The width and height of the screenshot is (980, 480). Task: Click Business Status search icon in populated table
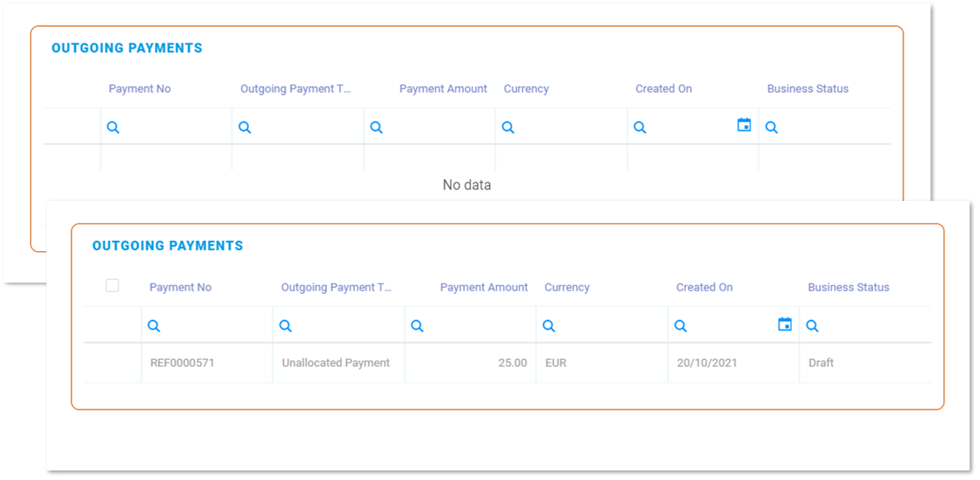click(x=812, y=326)
